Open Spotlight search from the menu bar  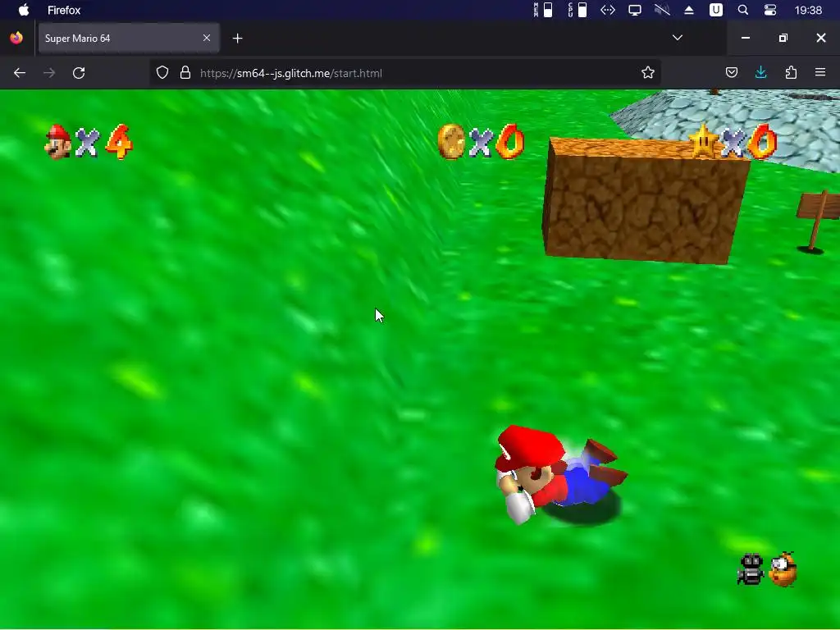click(743, 10)
